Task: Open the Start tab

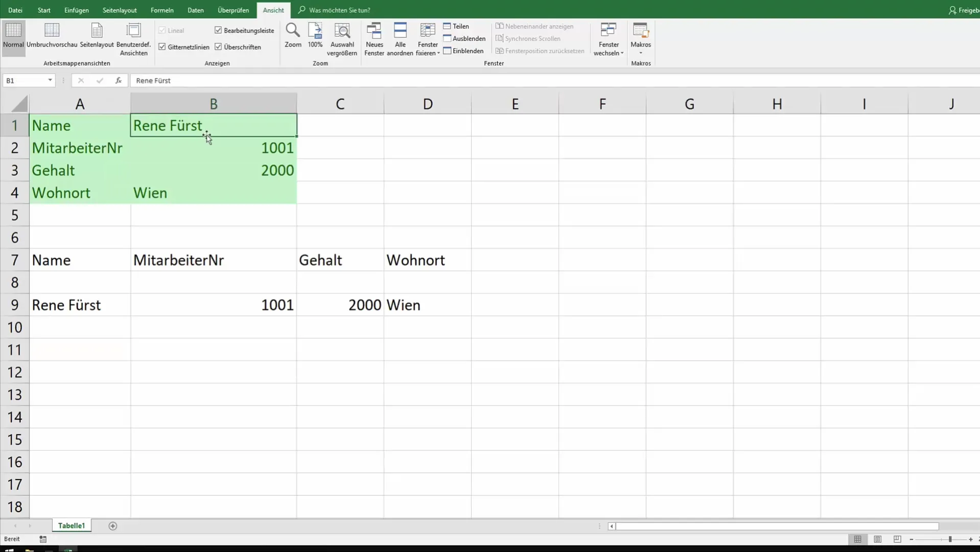Action: click(44, 10)
